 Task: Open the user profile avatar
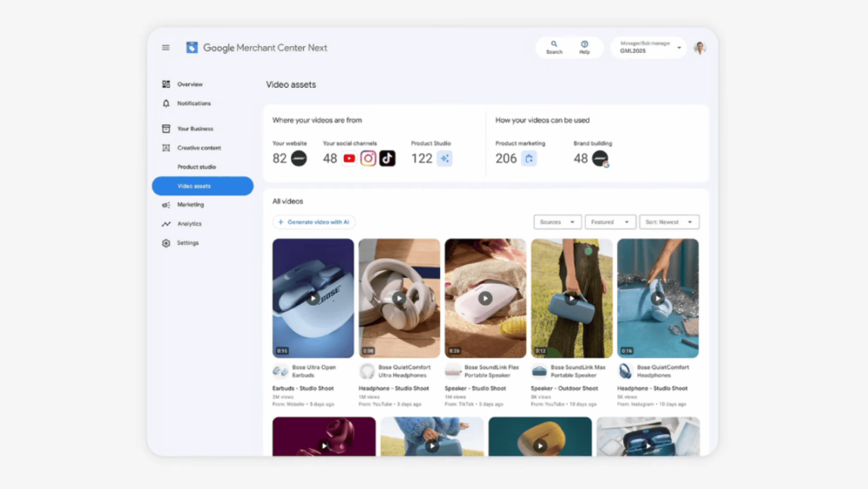tap(700, 48)
